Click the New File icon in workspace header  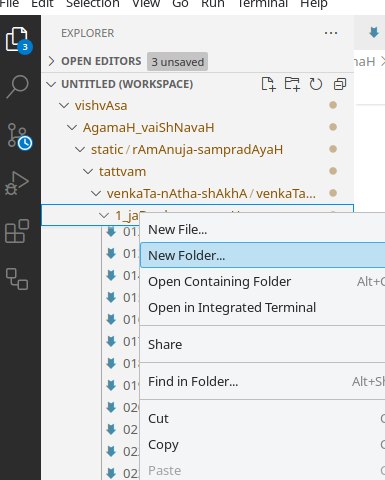268,84
